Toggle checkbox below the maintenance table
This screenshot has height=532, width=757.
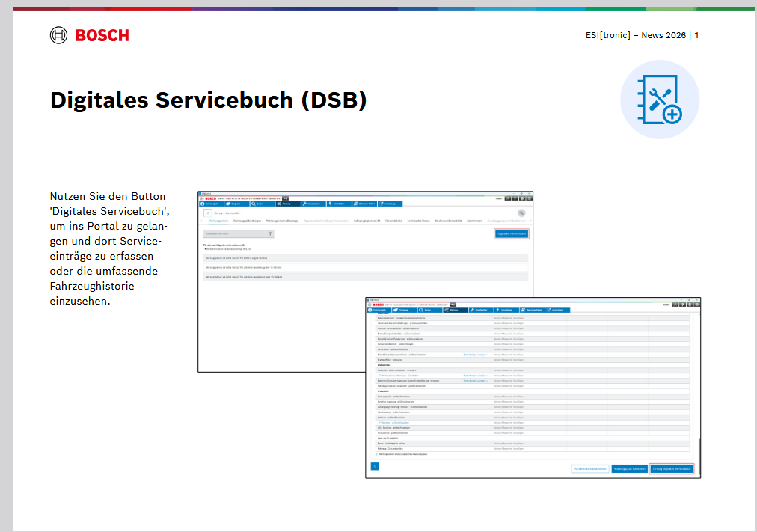click(x=376, y=454)
